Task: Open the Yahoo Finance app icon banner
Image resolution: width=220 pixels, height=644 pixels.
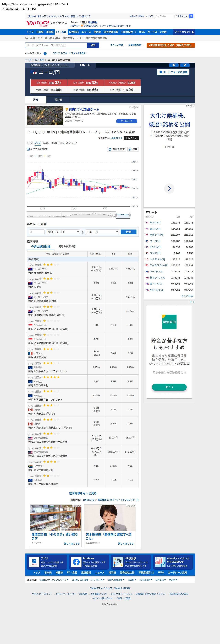Action: click(x=34, y=562)
